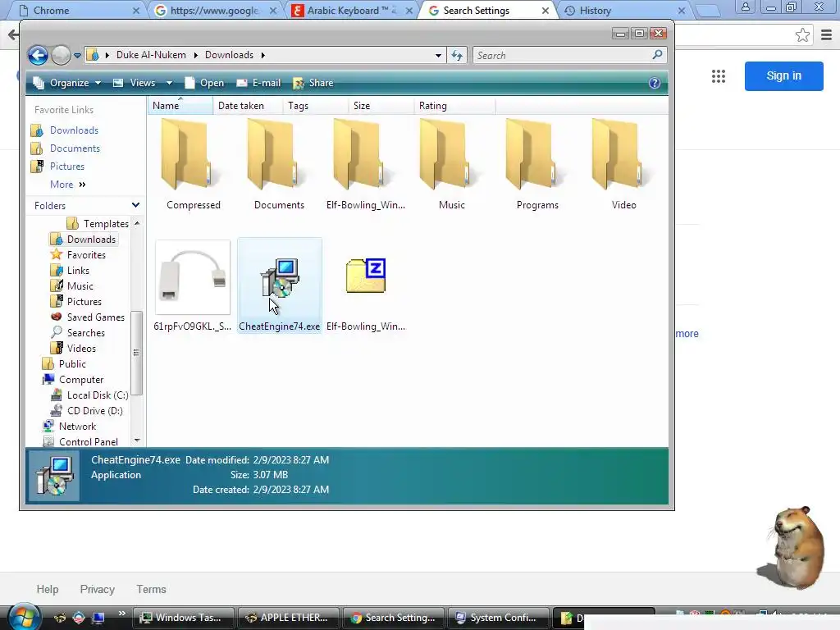Select Links in the folder tree

pos(78,271)
